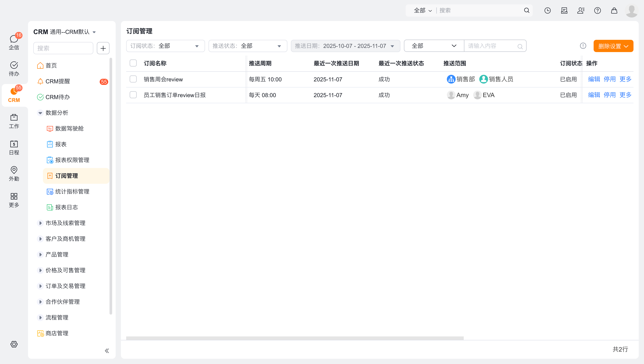Select all subscriptions via header checkbox

pyautogui.click(x=133, y=63)
